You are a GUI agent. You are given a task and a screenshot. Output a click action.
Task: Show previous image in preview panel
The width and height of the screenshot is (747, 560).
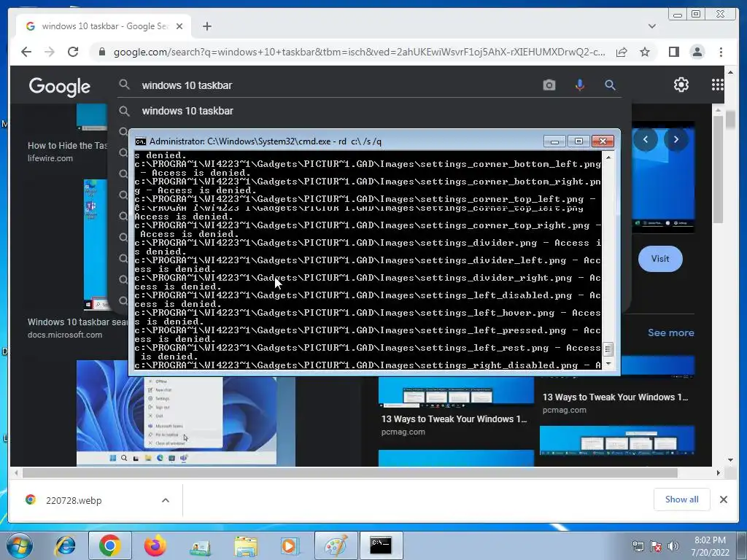pos(646,139)
